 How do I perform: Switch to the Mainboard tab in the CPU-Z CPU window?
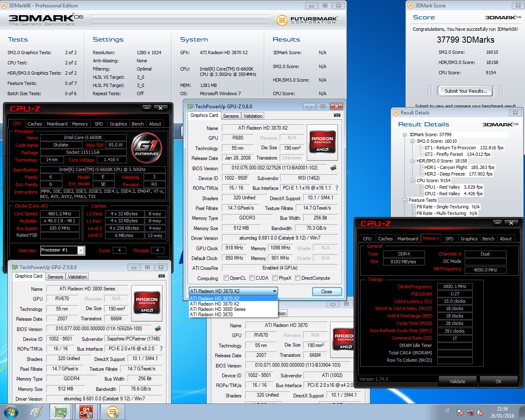(57, 124)
